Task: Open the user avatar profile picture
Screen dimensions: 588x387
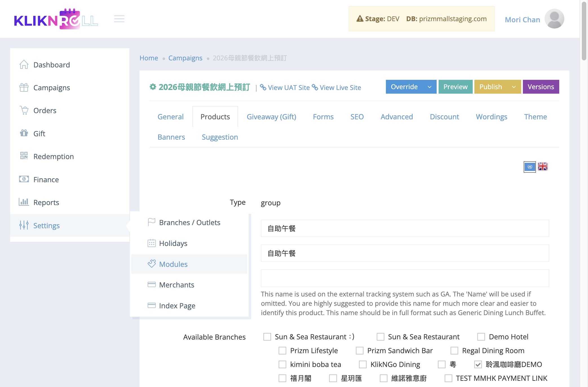Action: click(x=554, y=19)
